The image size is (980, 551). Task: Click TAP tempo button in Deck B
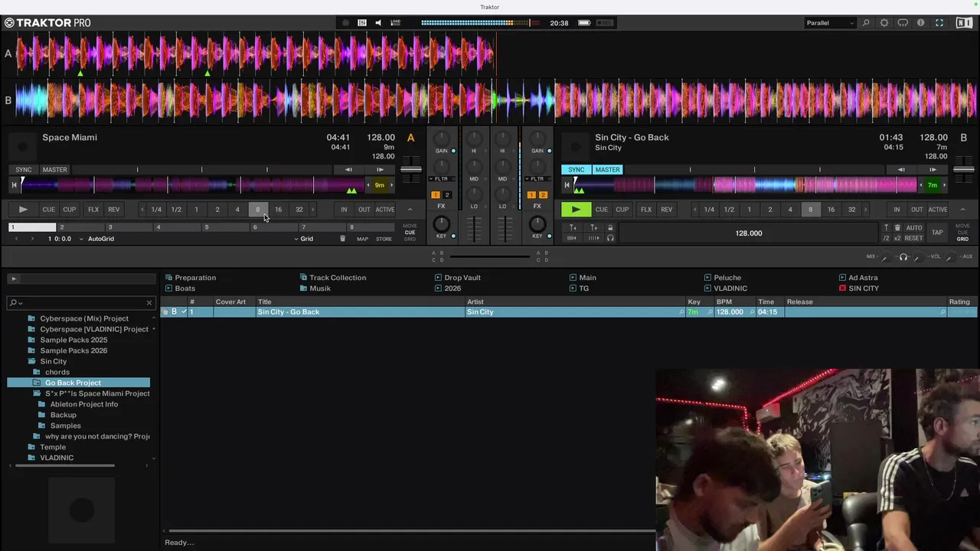937,233
